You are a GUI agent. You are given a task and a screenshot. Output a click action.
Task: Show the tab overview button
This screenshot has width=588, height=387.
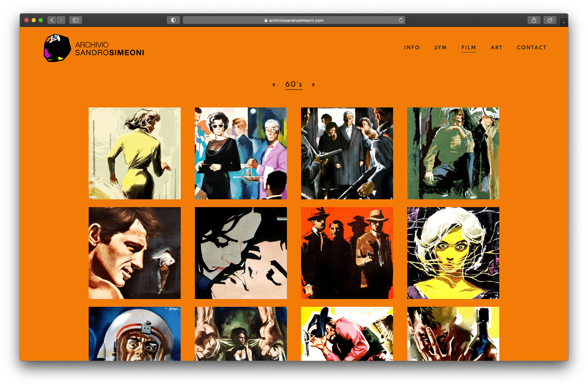pos(550,20)
